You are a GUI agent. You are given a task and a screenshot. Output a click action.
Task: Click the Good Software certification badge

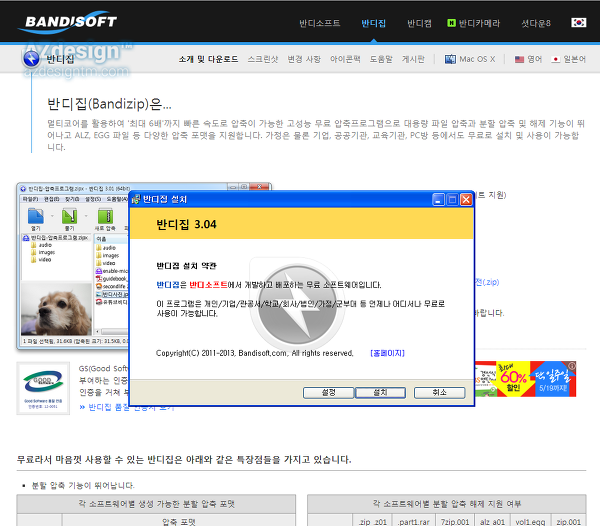(43, 388)
